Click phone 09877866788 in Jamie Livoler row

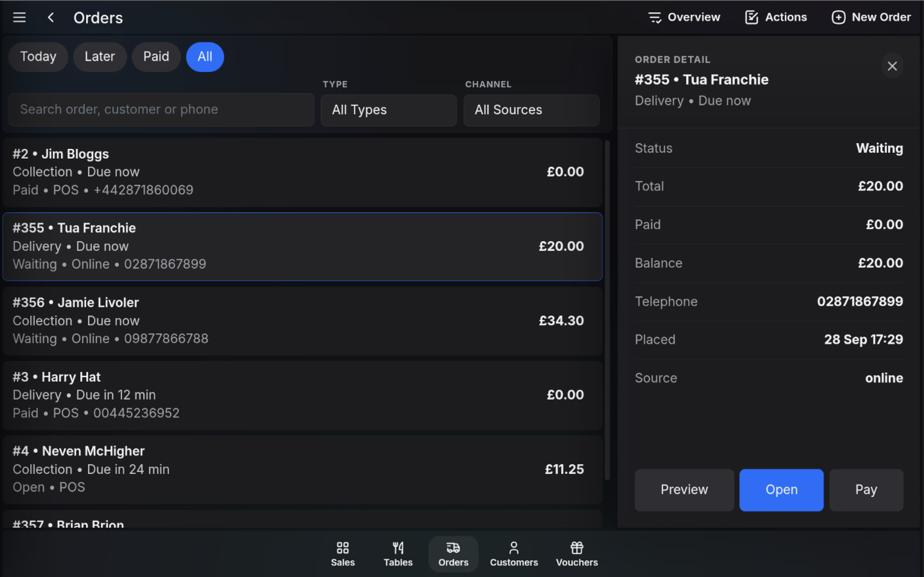point(166,339)
